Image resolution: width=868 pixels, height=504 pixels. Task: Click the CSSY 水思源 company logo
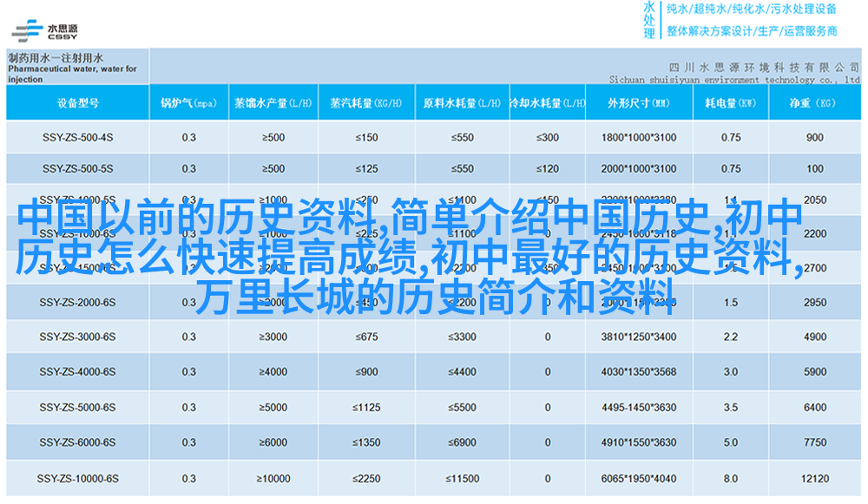(45, 28)
